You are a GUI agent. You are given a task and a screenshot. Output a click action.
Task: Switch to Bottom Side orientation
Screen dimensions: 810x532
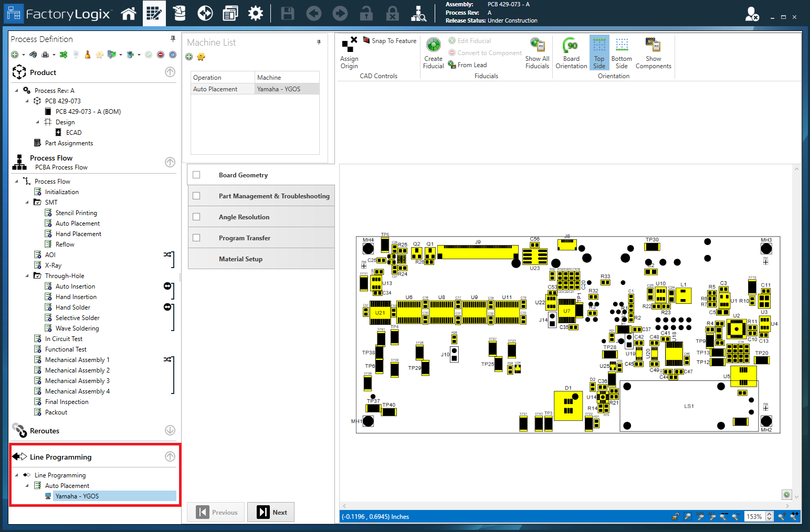(x=622, y=52)
